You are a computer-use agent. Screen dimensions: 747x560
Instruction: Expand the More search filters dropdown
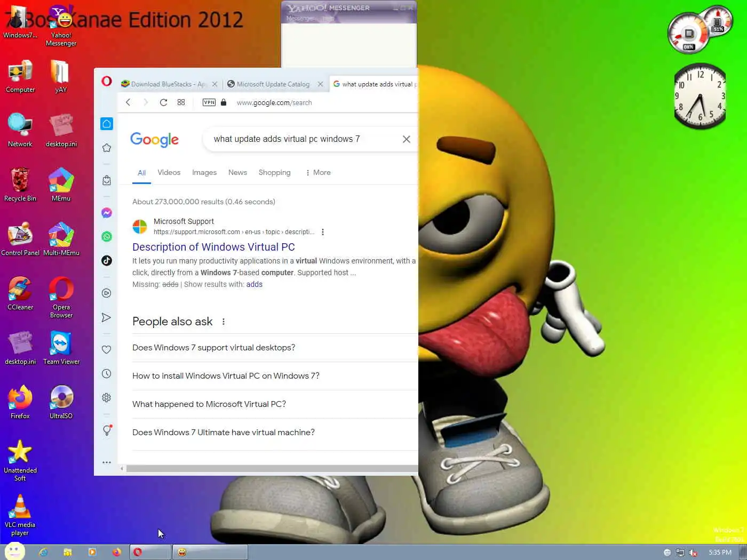(318, 173)
